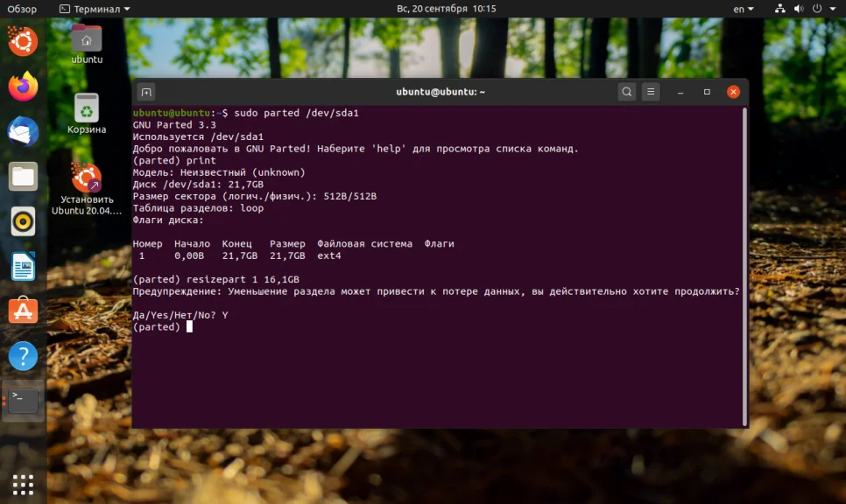
Task: Open LibreOffice Writer from the dock
Action: 23,266
